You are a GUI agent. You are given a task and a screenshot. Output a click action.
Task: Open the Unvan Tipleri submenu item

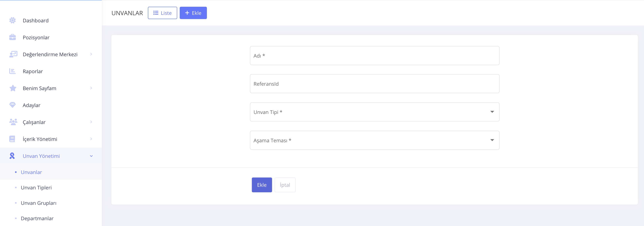36,187
